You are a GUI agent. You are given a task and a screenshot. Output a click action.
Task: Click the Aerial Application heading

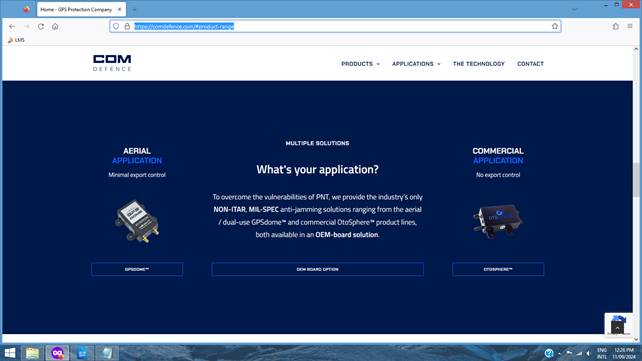pos(137,156)
